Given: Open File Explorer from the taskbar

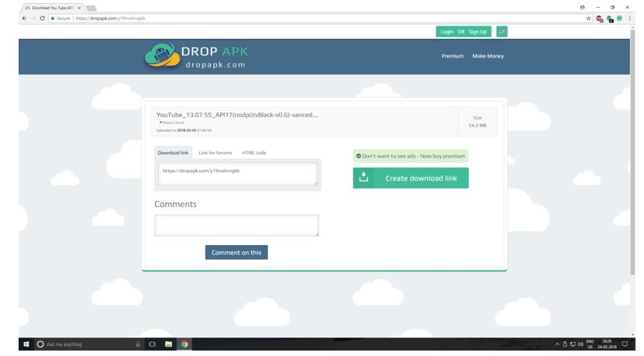Looking at the screenshot, I should [x=168, y=344].
